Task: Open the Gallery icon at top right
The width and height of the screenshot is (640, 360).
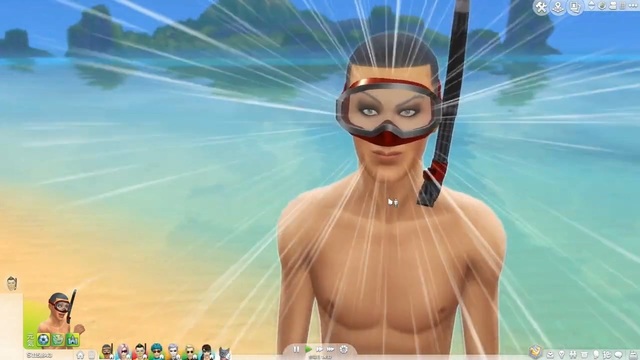Action: pyautogui.click(x=575, y=7)
